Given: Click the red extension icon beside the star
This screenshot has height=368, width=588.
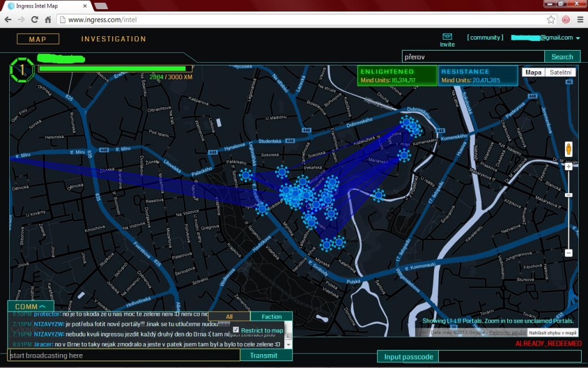Looking at the screenshot, I should 566,20.
